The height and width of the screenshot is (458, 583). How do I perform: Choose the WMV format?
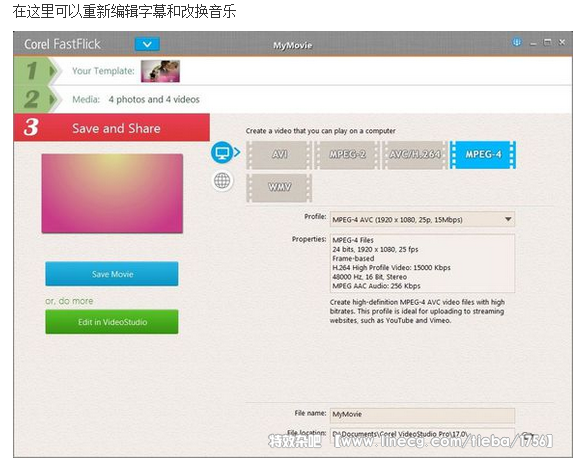point(279,188)
